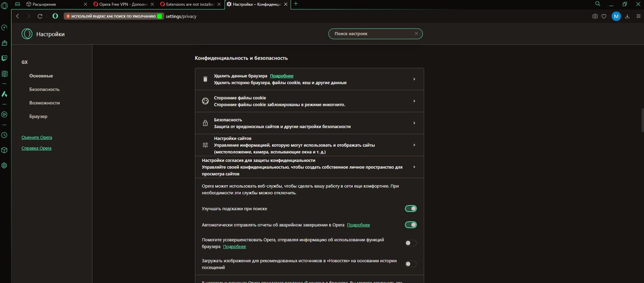
Task: Click the lock icon in Безопасность row
Action: (x=205, y=123)
